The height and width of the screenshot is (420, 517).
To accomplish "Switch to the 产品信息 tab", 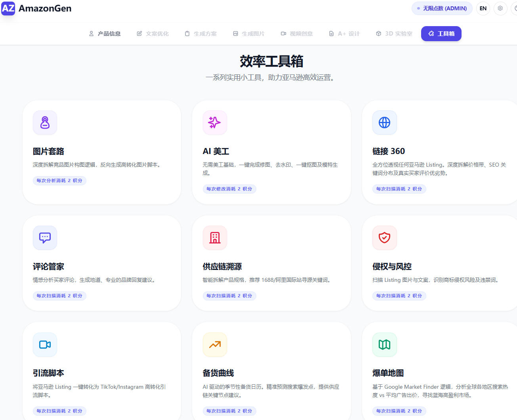I will (105, 34).
